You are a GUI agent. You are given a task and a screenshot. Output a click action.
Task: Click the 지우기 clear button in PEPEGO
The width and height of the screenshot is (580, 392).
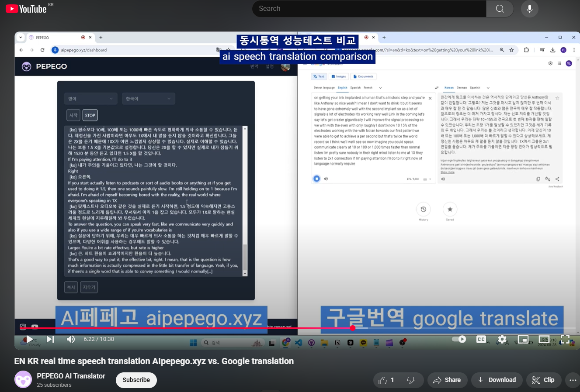[x=89, y=287]
